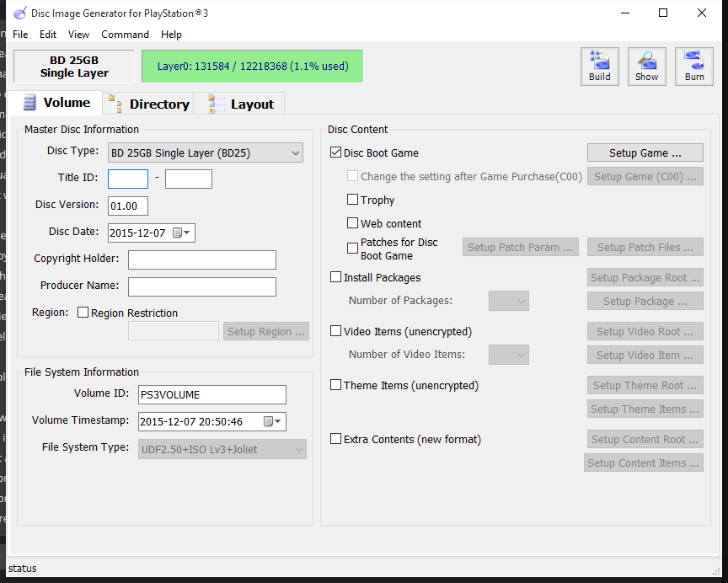
Task: Click Setup Patch Param ... button
Action: click(x=521, y=247)
